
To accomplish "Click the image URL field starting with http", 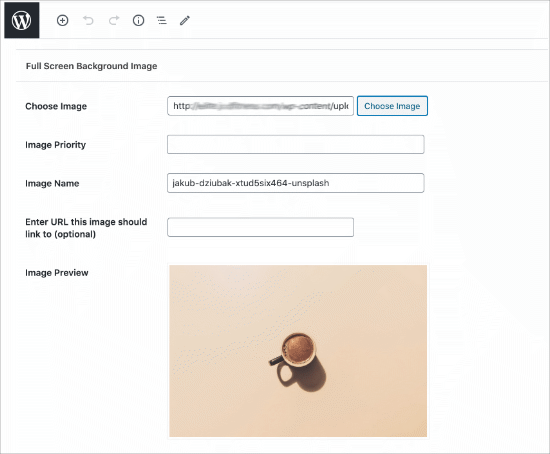I will tap(260, 106).
